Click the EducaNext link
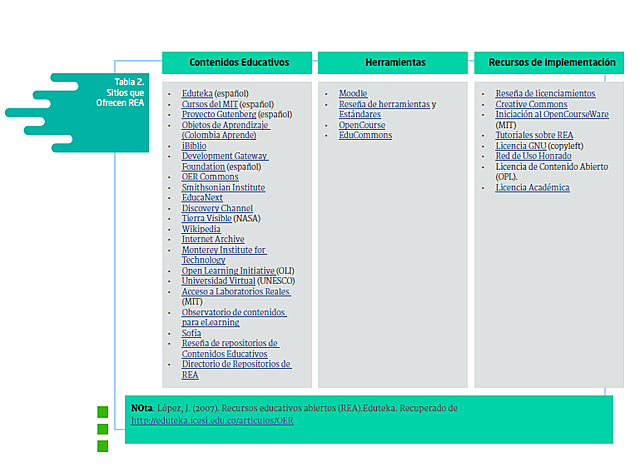The image size is (640, 467). 202,198
